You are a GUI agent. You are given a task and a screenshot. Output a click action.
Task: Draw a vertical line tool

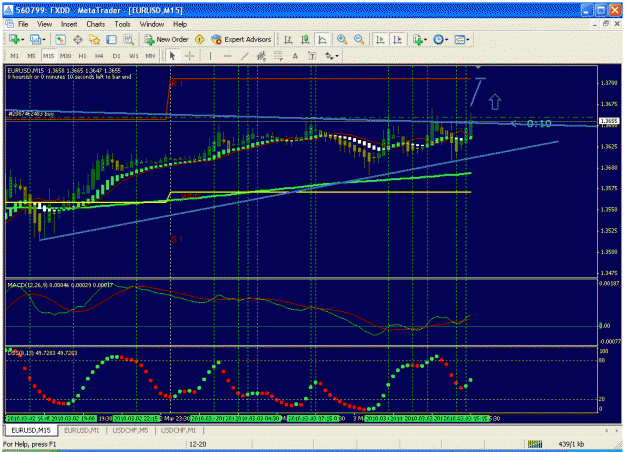(210, 56)
